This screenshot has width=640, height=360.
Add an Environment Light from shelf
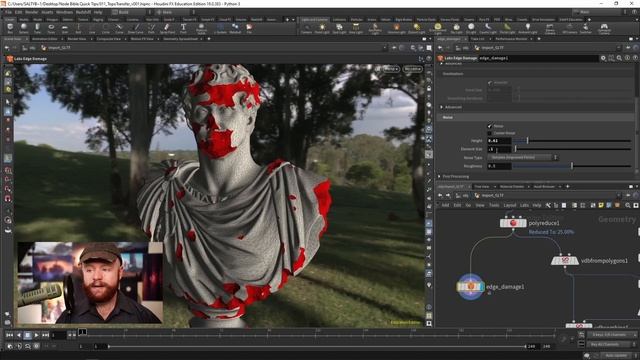coord(437,29)
